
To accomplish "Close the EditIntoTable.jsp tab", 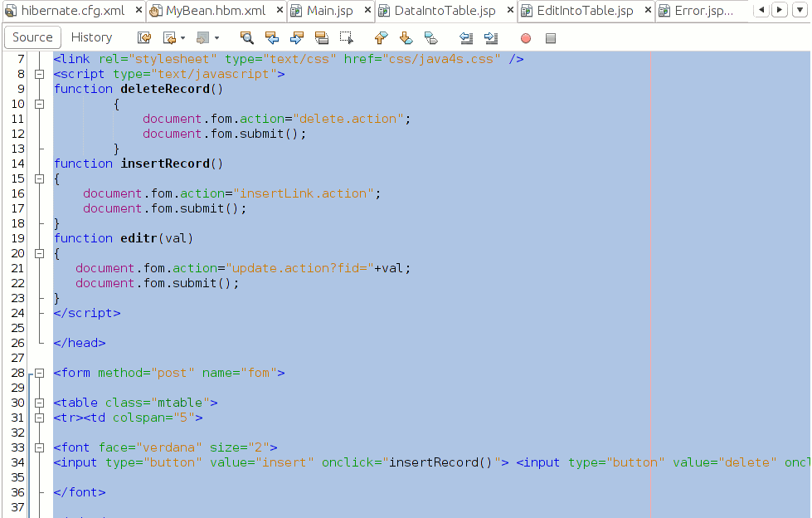I will point(648,10).
